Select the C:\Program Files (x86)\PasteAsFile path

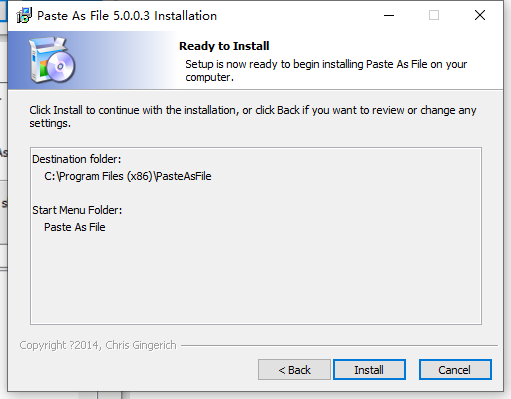pyautogui.click(x=128, y=176)
